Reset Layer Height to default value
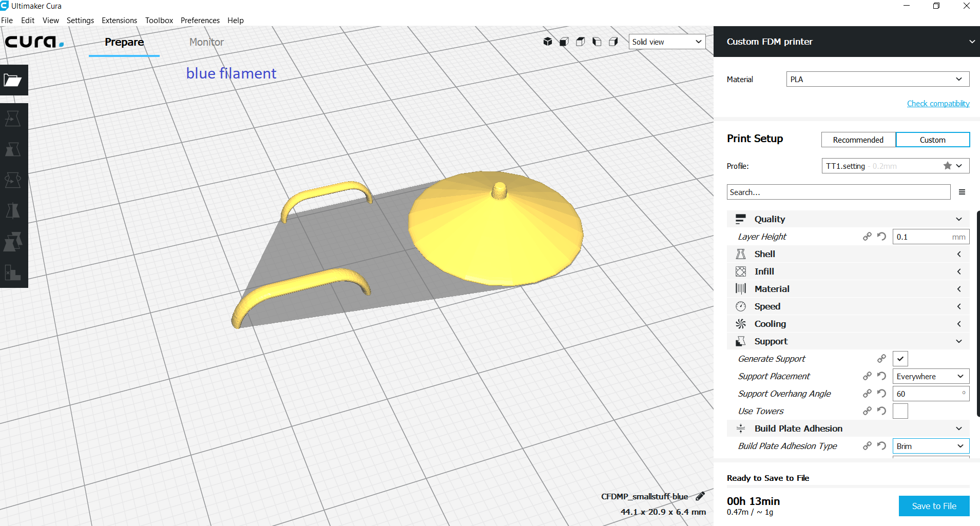The image size is (980, 526). (881, 237)
